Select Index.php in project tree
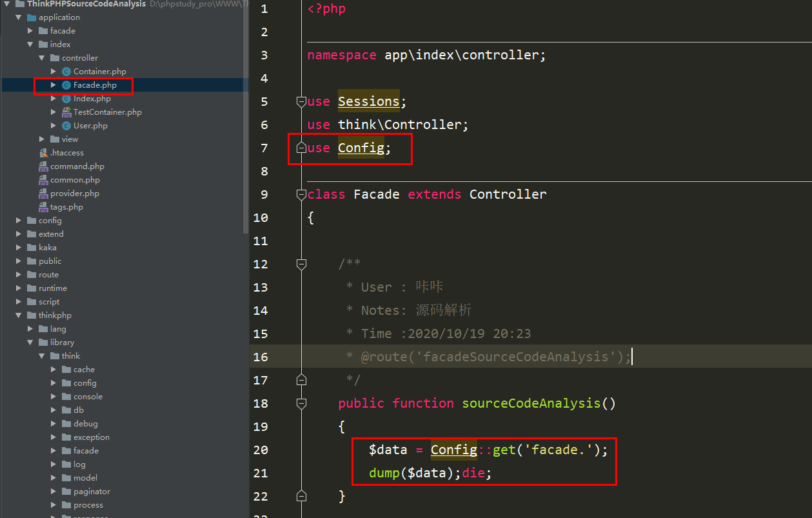 (92, 99)
